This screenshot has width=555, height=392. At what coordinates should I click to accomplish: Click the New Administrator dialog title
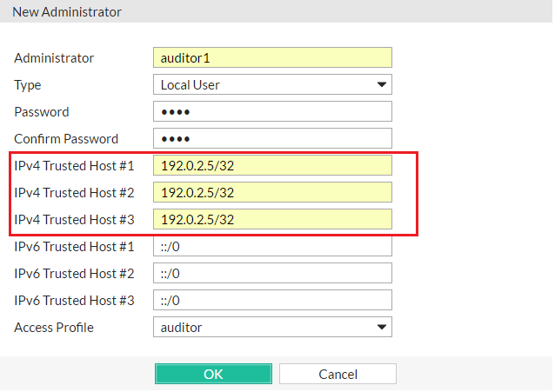point(67,12)
